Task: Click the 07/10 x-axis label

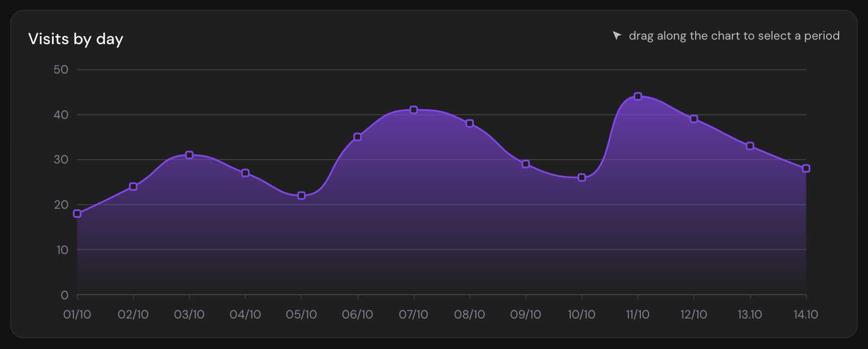Action: tap(414, 314)
